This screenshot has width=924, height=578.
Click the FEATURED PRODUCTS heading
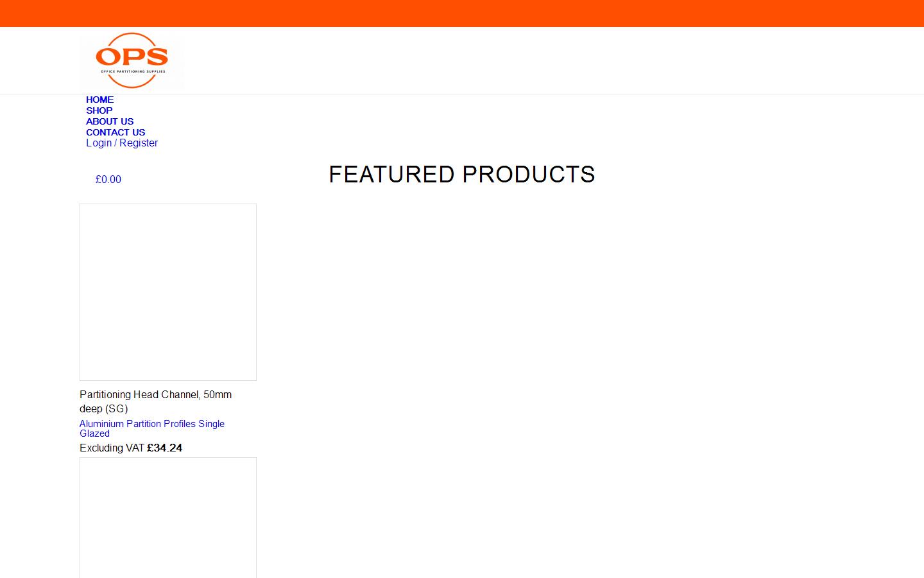click(x=462, y=175)
